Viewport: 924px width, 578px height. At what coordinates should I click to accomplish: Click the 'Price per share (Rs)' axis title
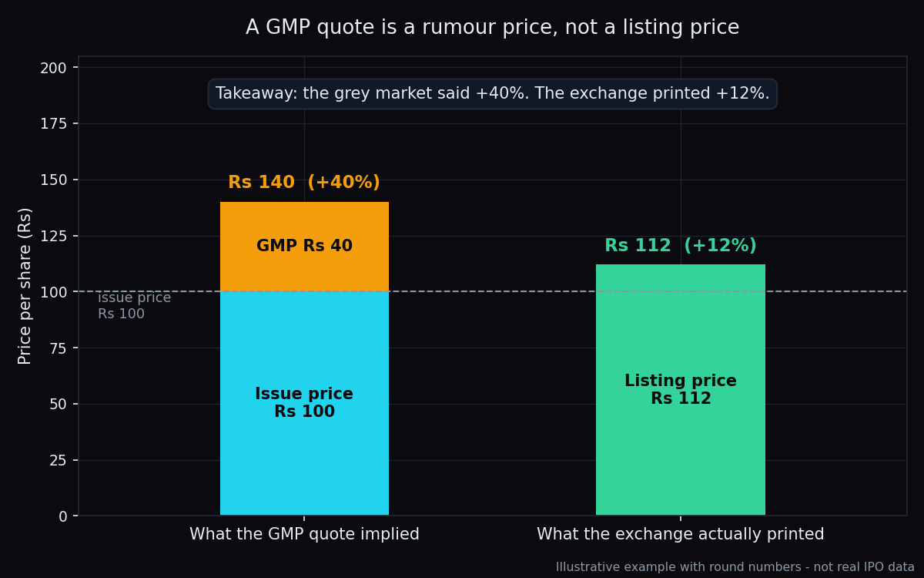[25, 286]
